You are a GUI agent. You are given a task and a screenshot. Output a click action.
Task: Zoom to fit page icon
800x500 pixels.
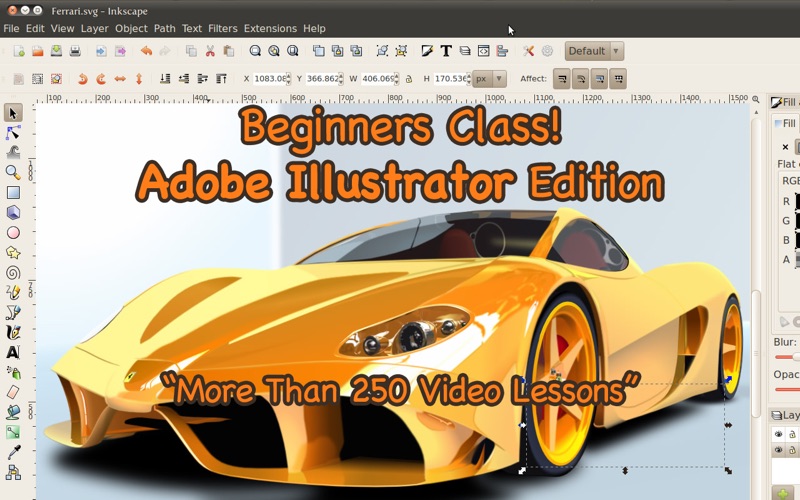[293, 51]
